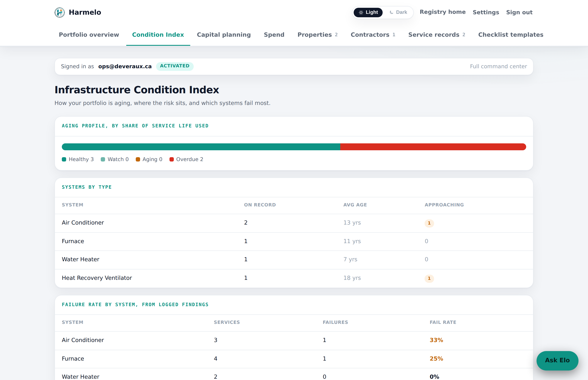Open the Ask Elo assistant
Screen dimensions: 588x380
[x=557, y=361]
